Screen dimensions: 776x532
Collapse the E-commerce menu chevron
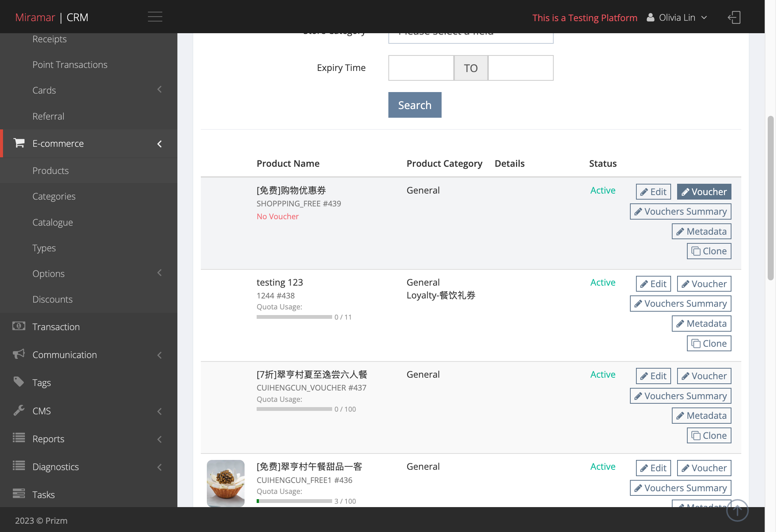pyautogui.click(x=160, y=144)
